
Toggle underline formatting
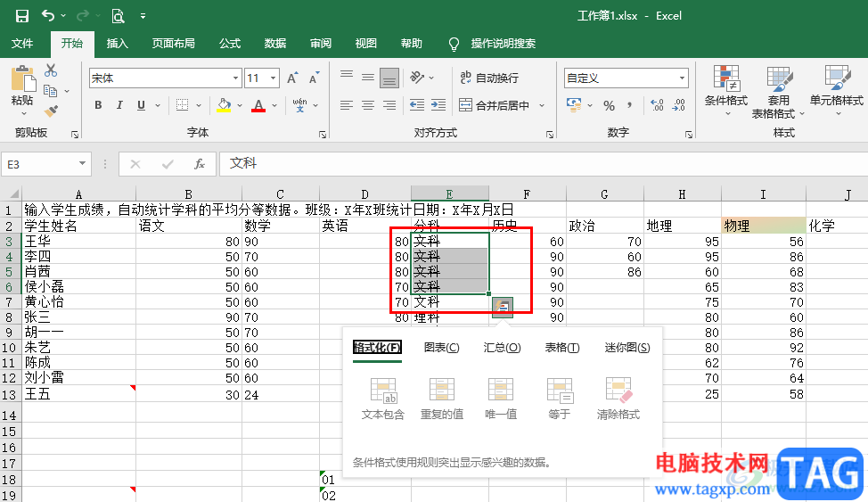141,105
